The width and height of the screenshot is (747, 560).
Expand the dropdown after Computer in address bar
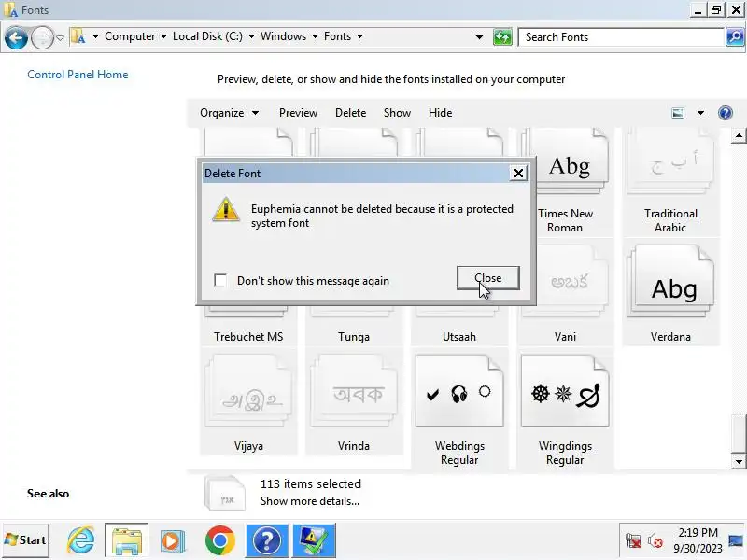(163, 36)
